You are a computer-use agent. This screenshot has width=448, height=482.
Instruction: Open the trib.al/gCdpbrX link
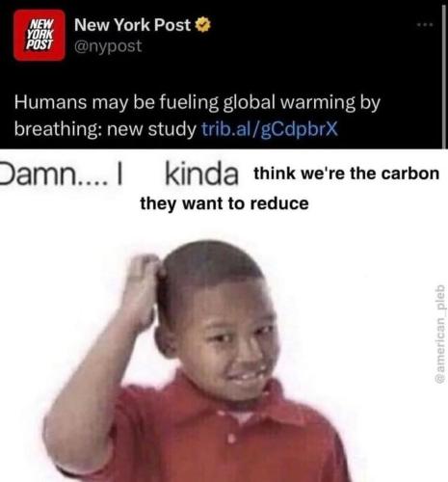click(x=270, y=129)
